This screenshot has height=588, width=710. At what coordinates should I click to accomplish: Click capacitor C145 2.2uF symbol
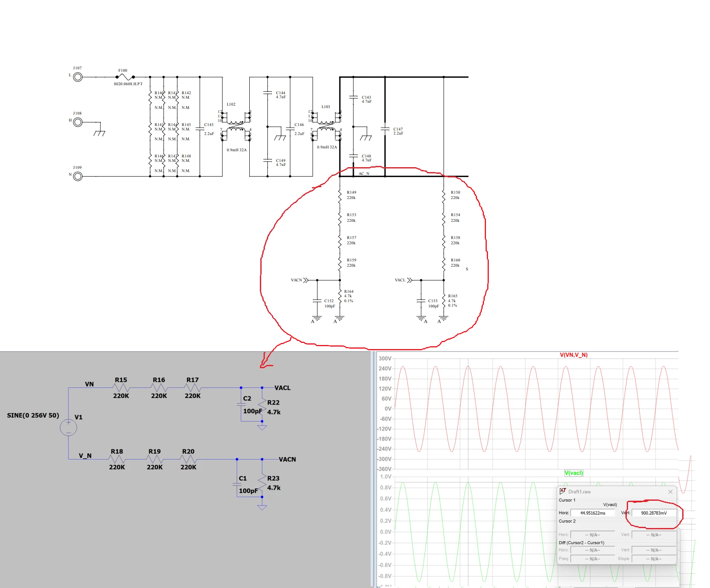200,128
